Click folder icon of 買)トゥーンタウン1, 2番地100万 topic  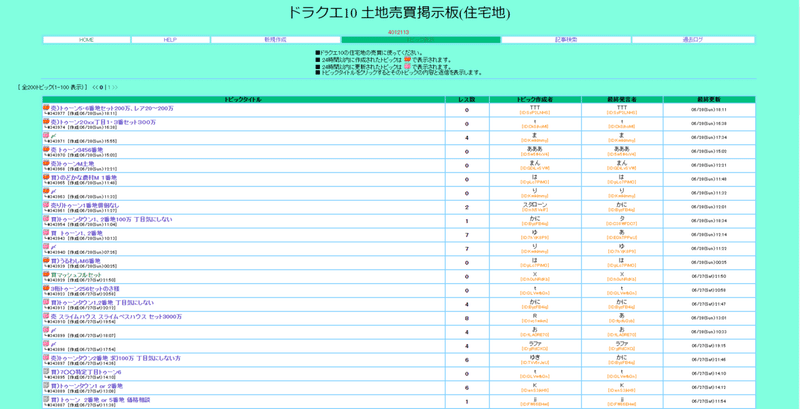(x=46, y=219)
